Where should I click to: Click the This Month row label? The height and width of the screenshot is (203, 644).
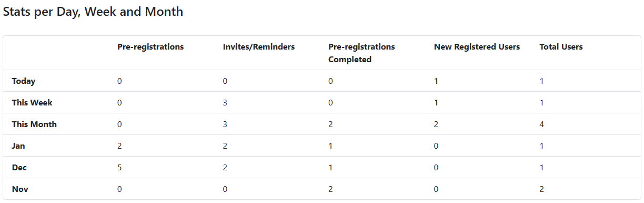(34, 124)
